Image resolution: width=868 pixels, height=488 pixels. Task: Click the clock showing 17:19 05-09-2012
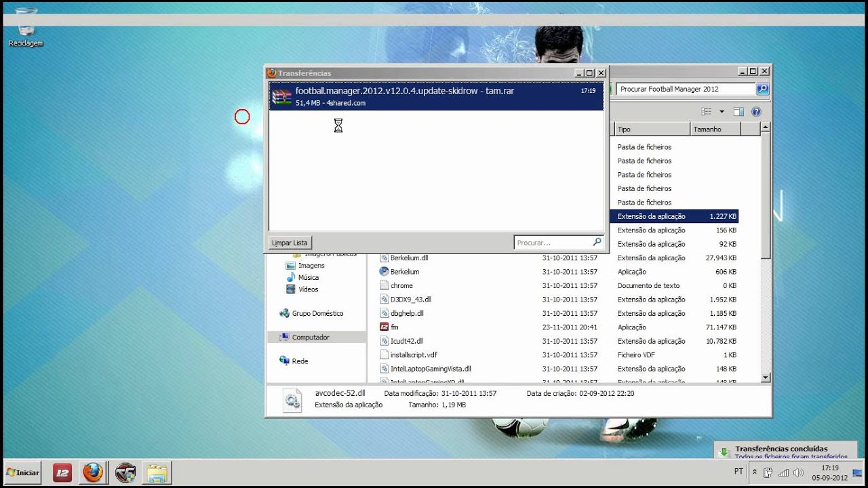(829, 472)
